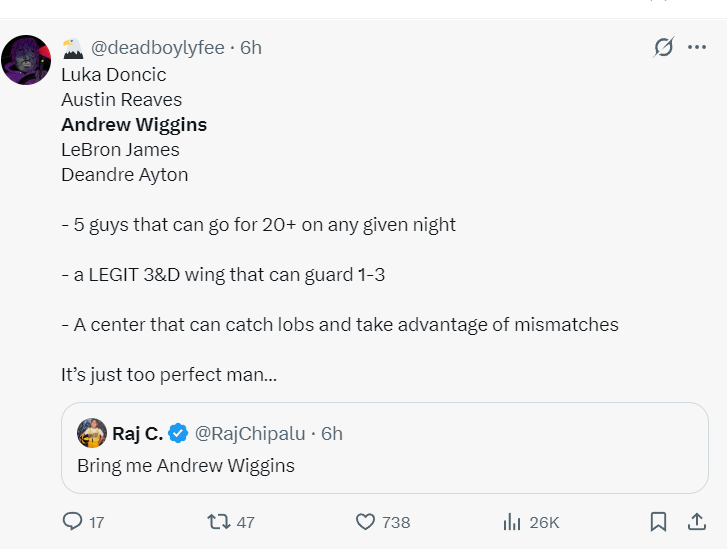Image resolution: width=727 pixels, height=549 pixels.
Task: Open deadboylyfee's profile avatar
Action: click(26, 60)
